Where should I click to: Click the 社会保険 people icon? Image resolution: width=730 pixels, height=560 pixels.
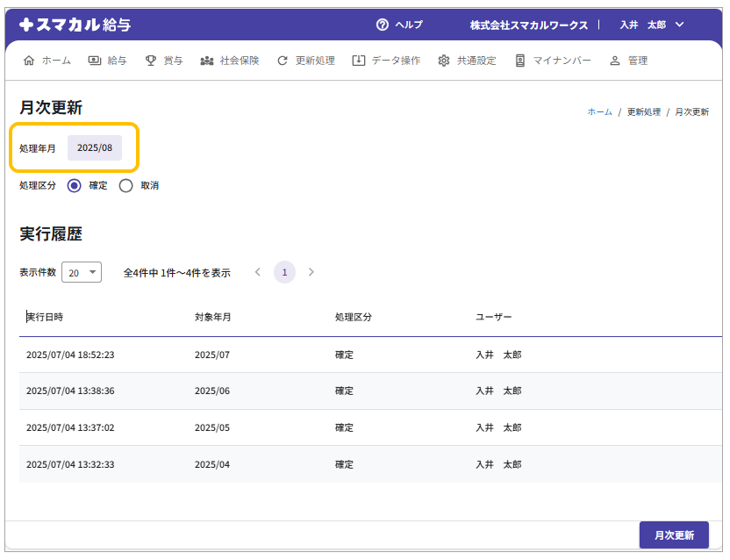click(207, 61)
